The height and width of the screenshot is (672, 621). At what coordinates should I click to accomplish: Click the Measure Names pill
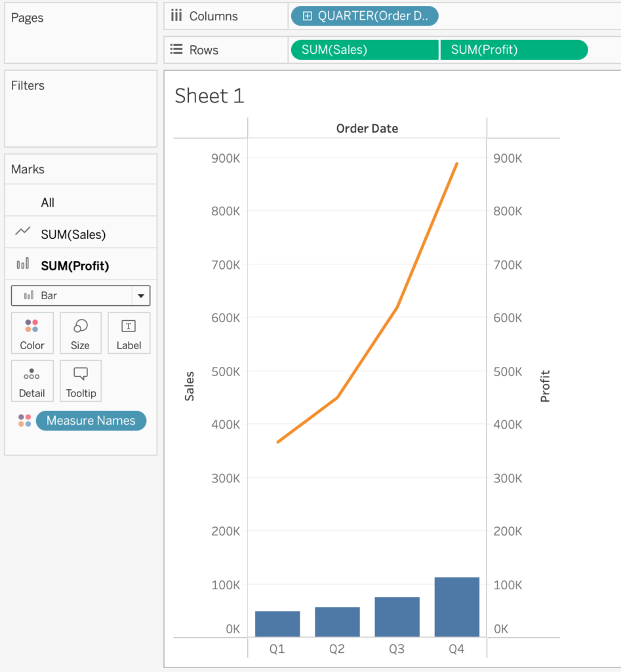click(91, 421)
